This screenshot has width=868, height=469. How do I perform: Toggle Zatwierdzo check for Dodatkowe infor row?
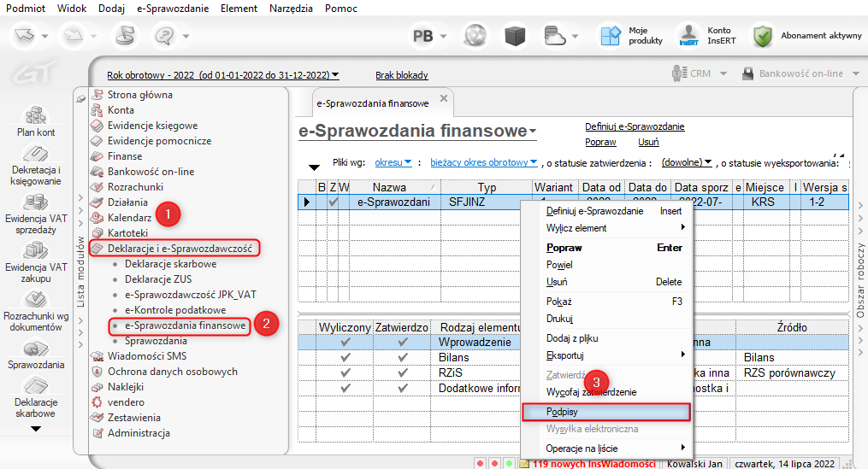(403, 388)
